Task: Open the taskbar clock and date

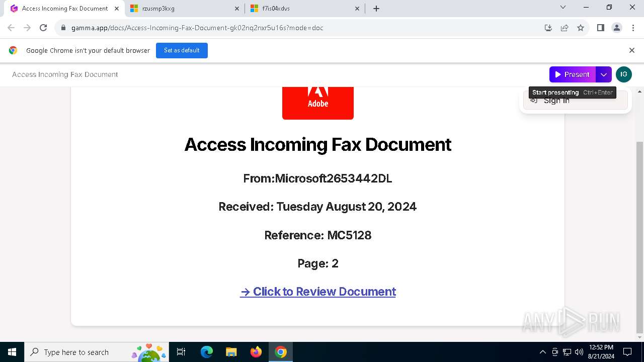Action: (x=601, y=352)
